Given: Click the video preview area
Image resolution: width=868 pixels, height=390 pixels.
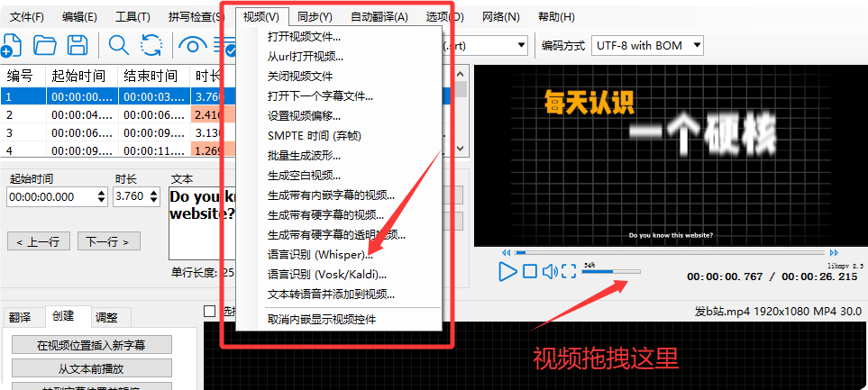Looking at the screenshot, I should click(671, 156).
